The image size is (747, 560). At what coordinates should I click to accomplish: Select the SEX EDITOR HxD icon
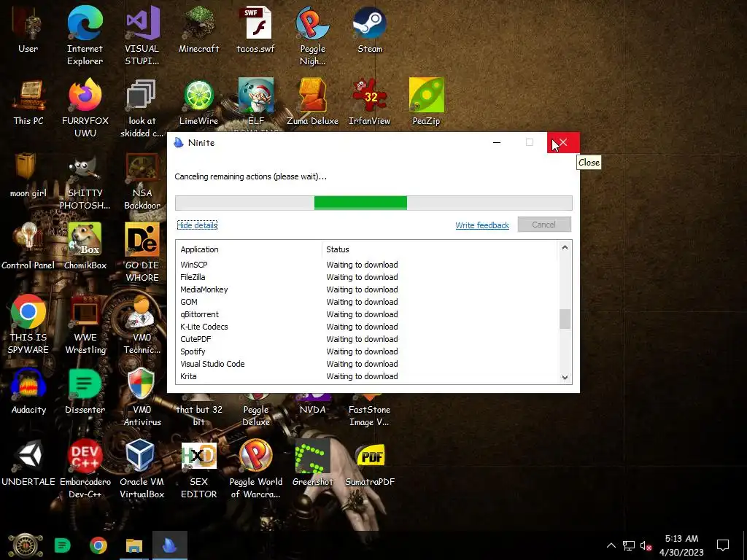pyautogui.click(x=198, y=469)
